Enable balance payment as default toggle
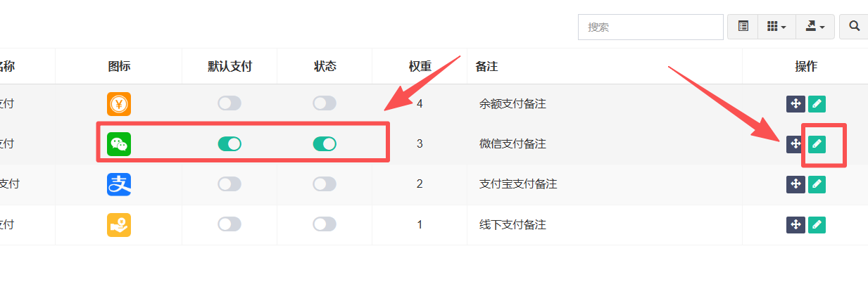Viewport: 868px width, 289px height. point(229,104)
